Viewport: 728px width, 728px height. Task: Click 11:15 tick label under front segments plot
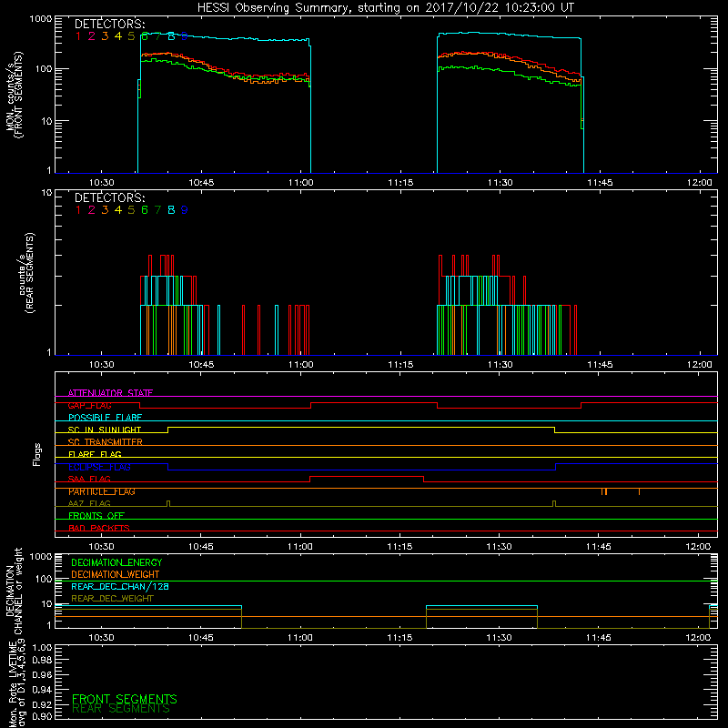click(400, 183)
